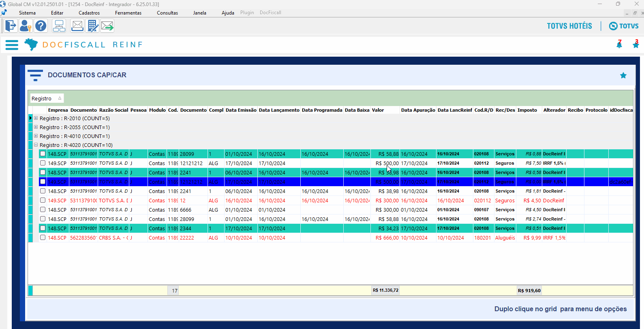The width and height of the screenshot is (644, 329).
Task: Sort by the Imposto column header
Action: (x=529, y=110)
